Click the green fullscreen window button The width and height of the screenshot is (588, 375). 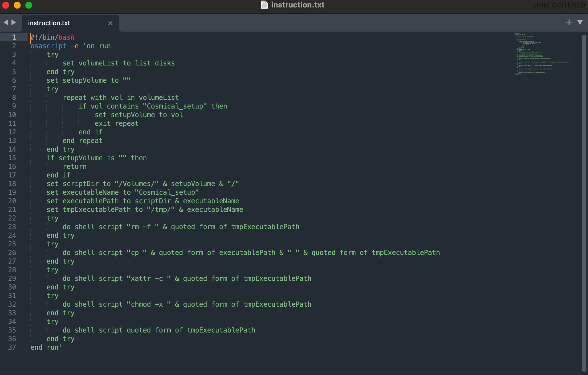[29, 5]
